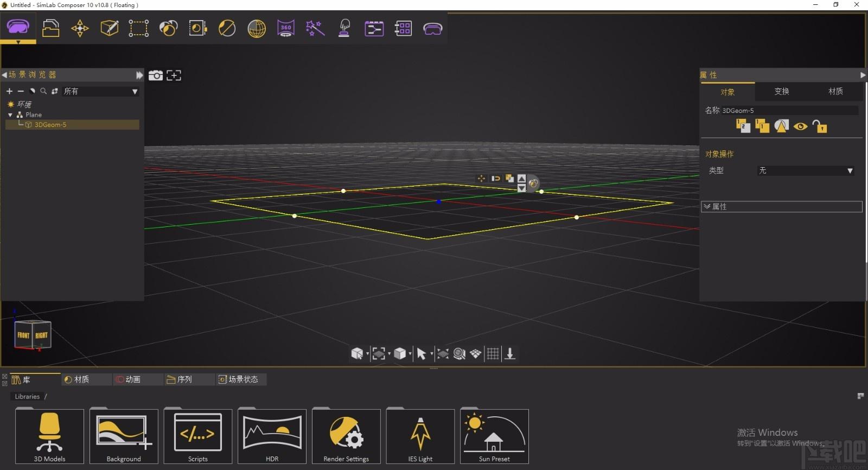Open the filter dropdown showing 所有
Image resolution: width=868 pixels, height=470 pixels.
[x=100, y=91]
